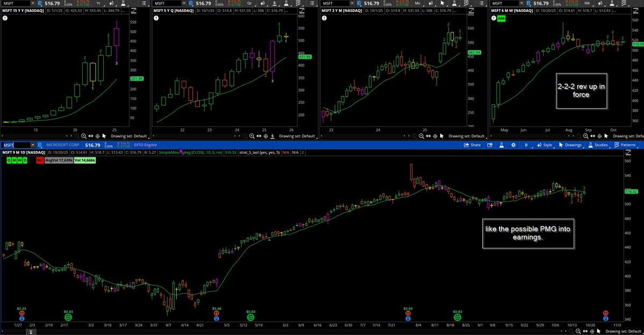
Task: Select '2-2-2 rev up in force' note
Action: (x=581, y=91)
